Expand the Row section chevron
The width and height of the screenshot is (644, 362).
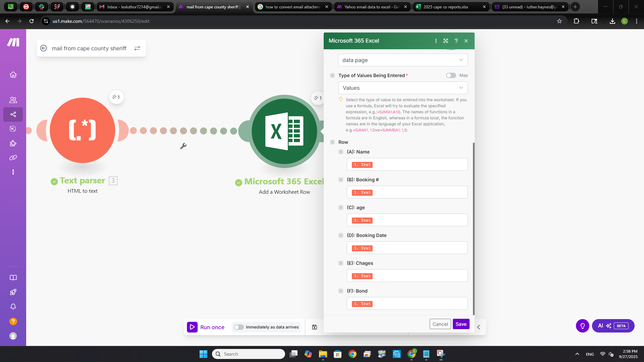(x=332, y=142)
